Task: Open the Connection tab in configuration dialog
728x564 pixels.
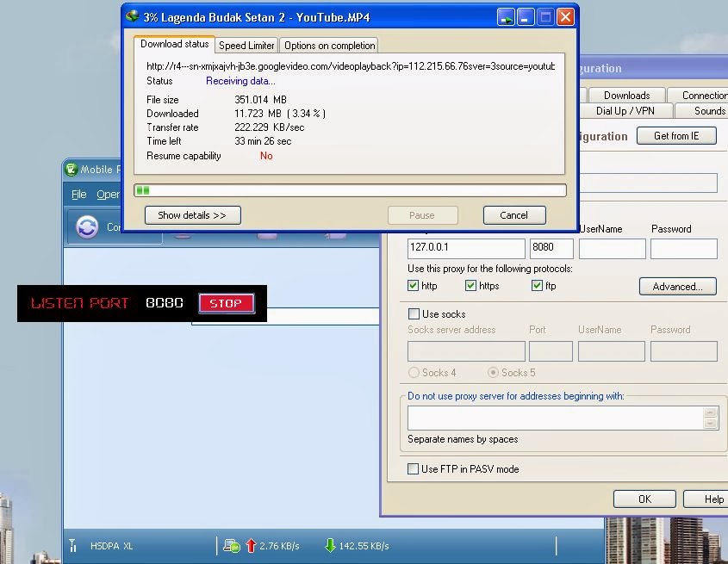Action: pos(699,96)
